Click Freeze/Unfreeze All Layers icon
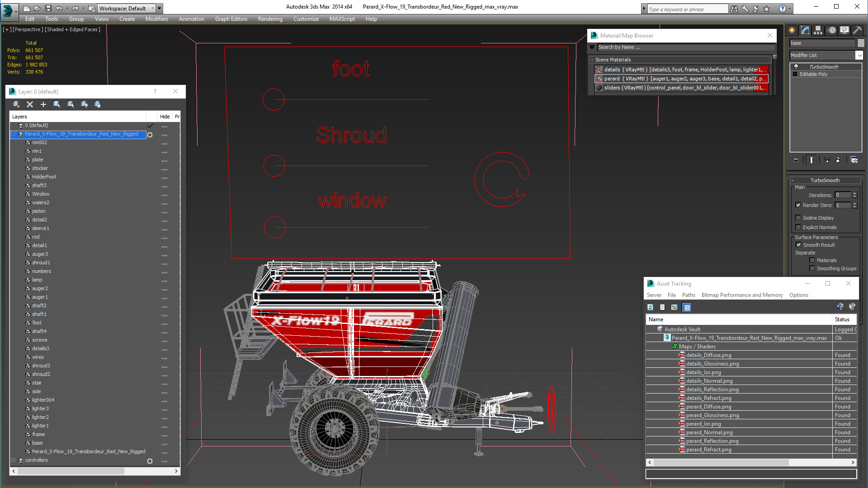 (98, 104)
